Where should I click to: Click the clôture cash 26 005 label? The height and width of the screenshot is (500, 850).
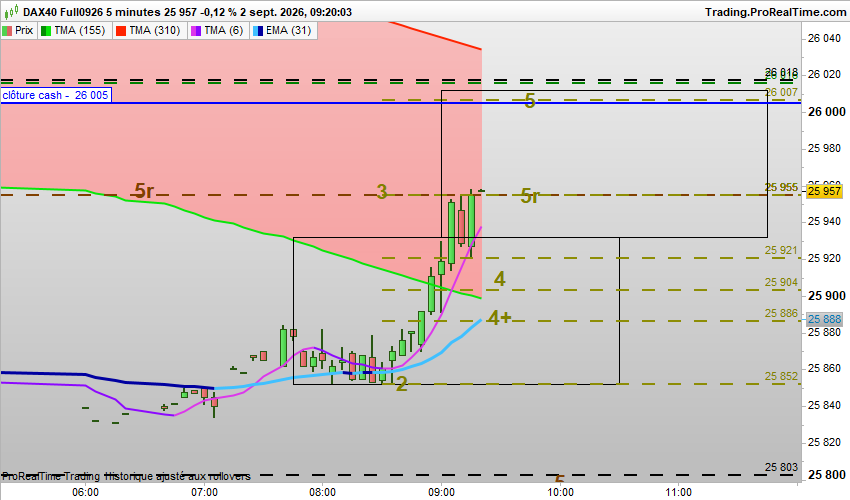56,95
